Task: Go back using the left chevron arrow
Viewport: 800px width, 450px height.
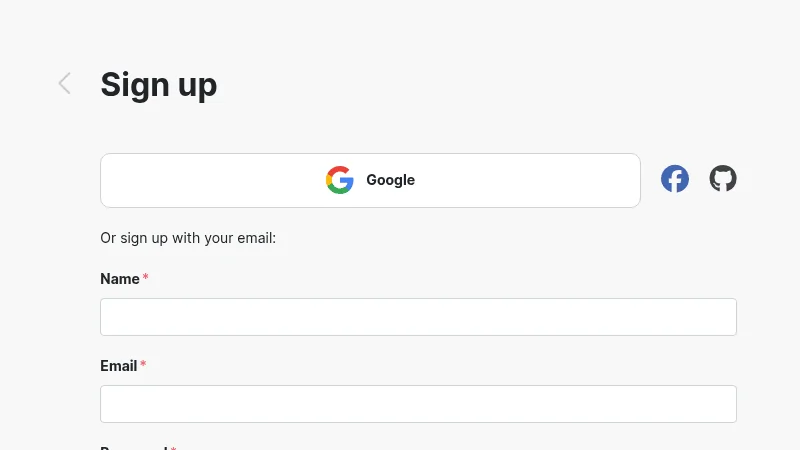Action: [x=64, y=84]
